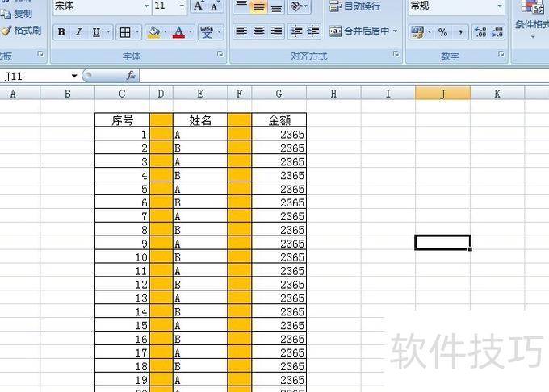Click in the formula bar
549x392 pixels.
point(344,76)
